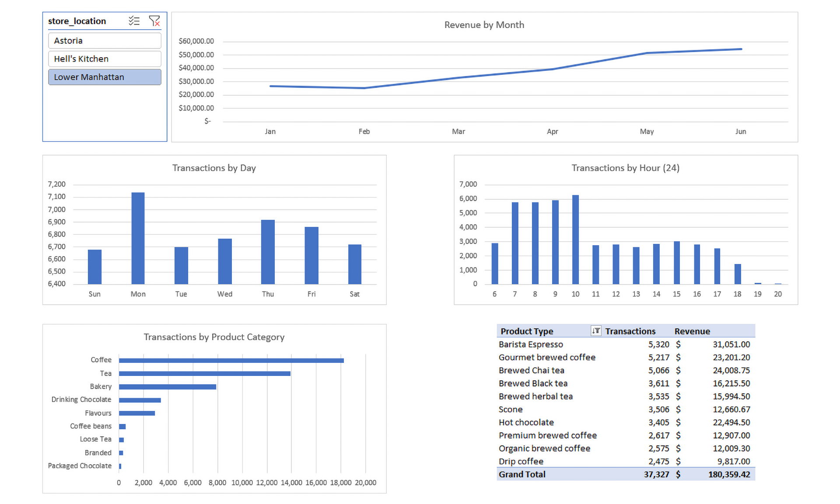
Task: Toggle multi-select in store_location slicer
Action: [x=134, y=21]
